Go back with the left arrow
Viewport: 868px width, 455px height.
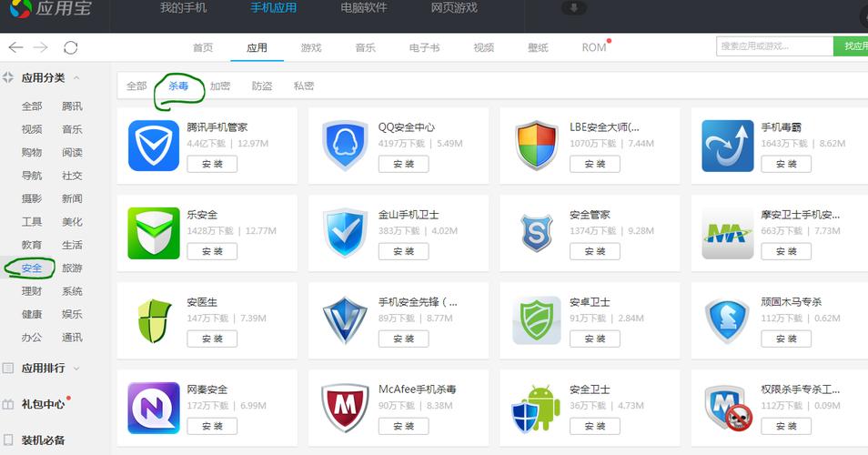click(x=15, y=47)
